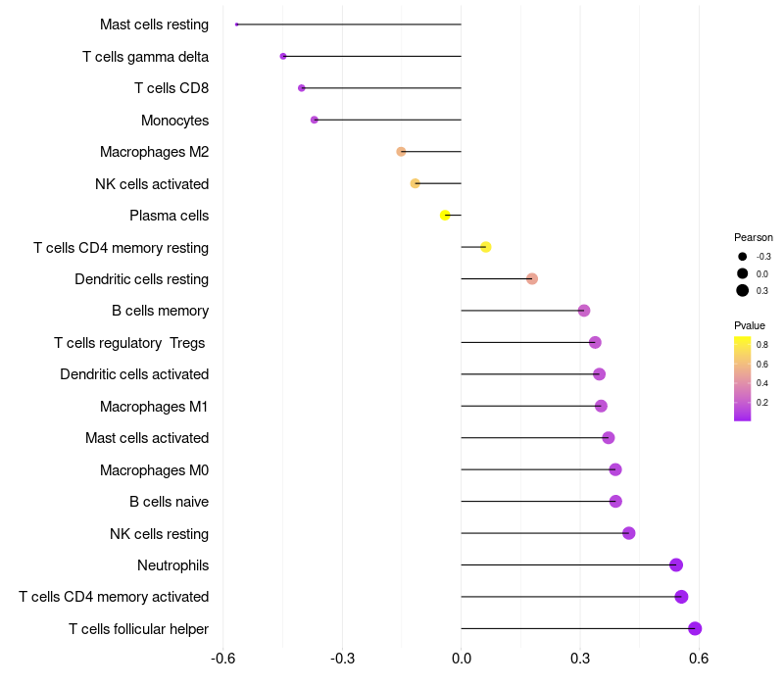Click the T cells CD4 memory resting dot
The image size is (784, 686).
(485, 247)
